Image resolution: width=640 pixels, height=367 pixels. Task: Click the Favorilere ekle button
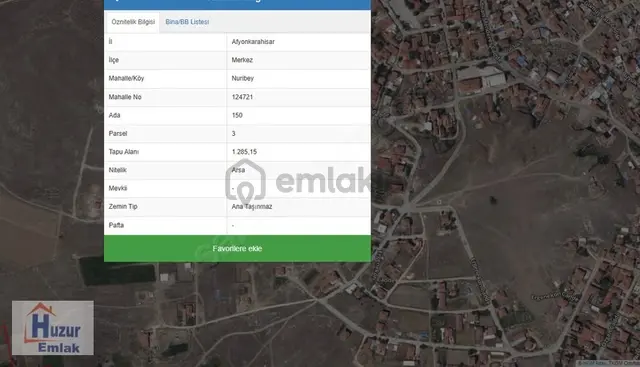237,248
